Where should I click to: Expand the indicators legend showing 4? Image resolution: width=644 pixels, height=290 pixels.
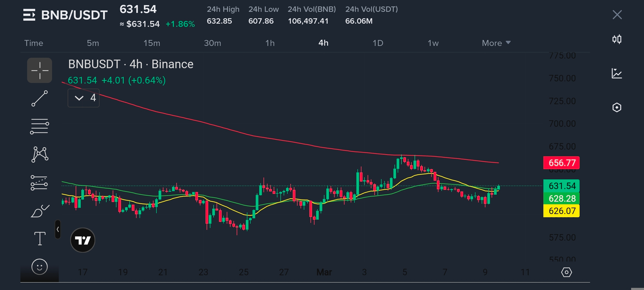pos(84,98)
